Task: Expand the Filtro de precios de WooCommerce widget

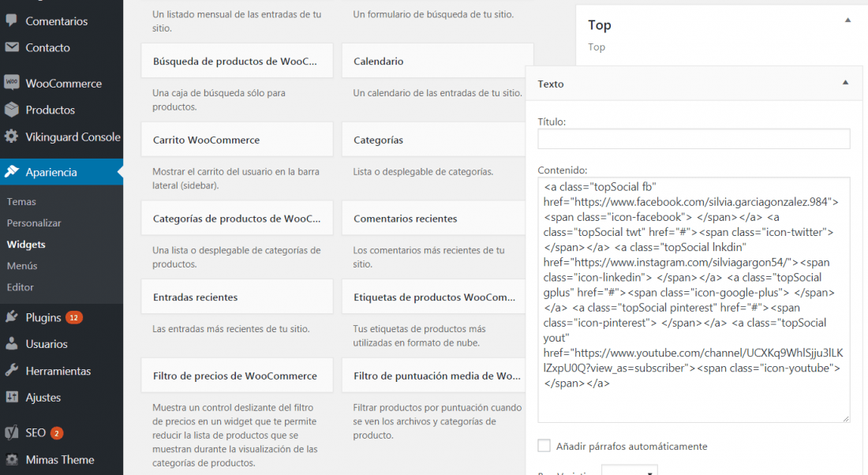Action: 237,376
